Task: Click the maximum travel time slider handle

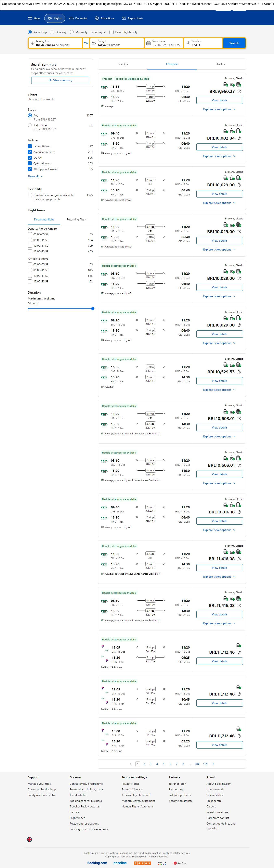Action: 93,309
